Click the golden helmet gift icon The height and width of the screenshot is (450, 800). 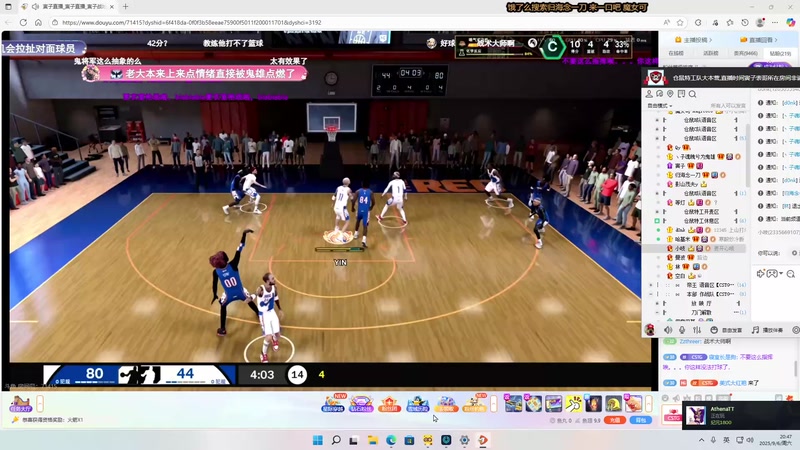613,404
